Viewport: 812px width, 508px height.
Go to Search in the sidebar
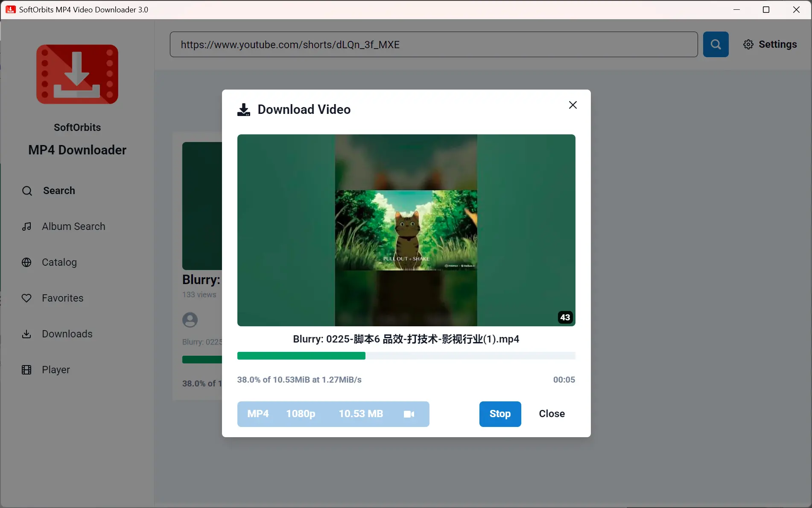[59, 191]
